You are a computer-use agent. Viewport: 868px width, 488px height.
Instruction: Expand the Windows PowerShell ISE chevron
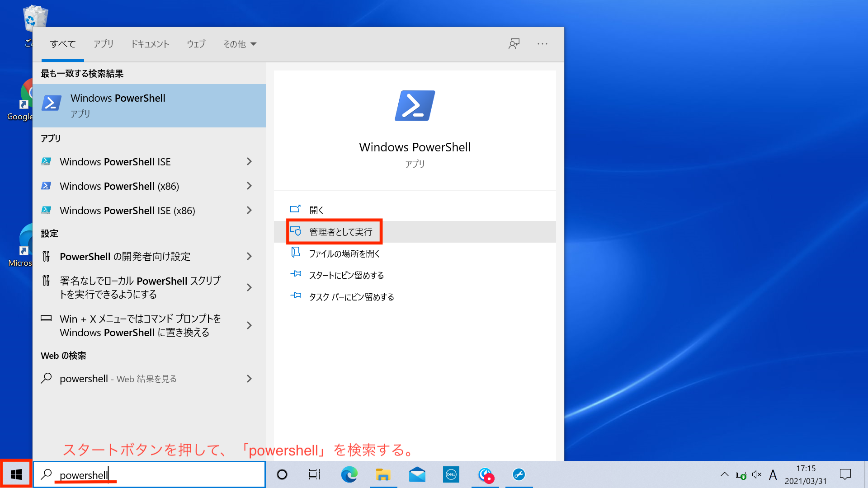coord(249,162)
